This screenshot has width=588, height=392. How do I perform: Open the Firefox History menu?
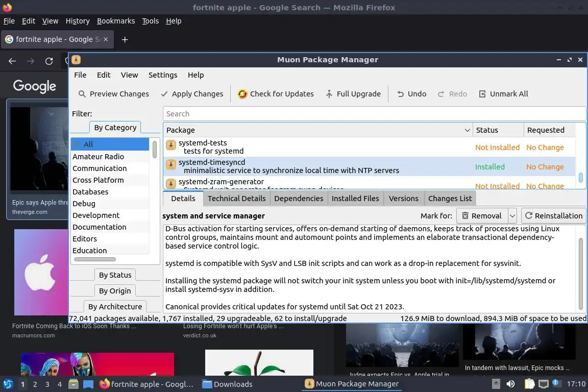pyautogui.click(x=78, y=21)
